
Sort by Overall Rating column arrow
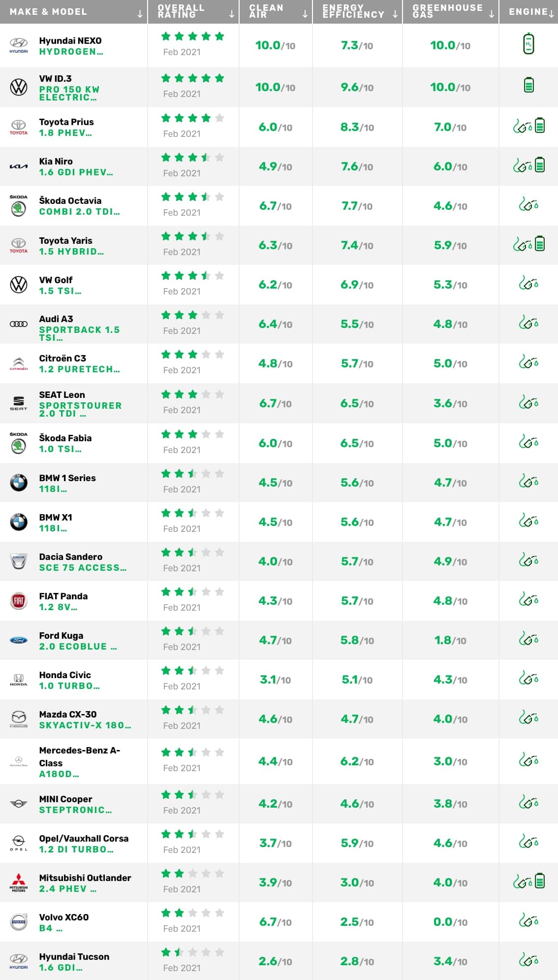coord(232,14)
